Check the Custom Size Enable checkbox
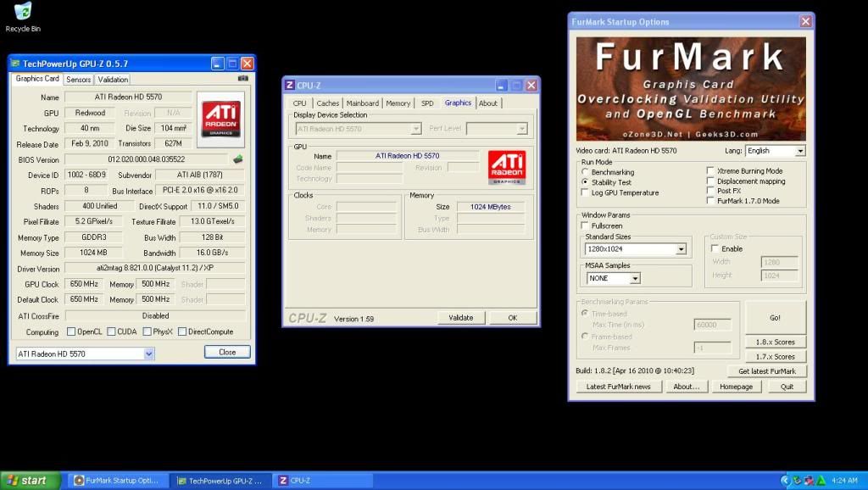The image size is (868, 490). (x=715, y=248)
